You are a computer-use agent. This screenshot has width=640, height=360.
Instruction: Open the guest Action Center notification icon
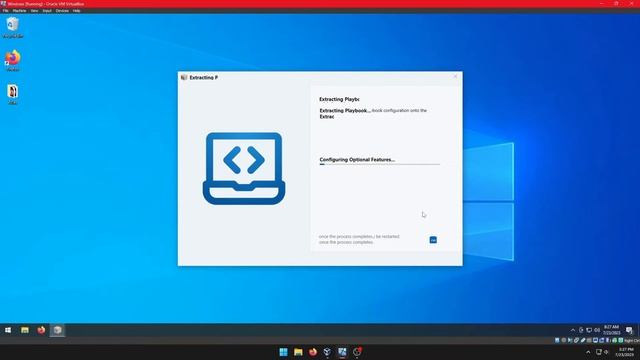tap(629, 330)
